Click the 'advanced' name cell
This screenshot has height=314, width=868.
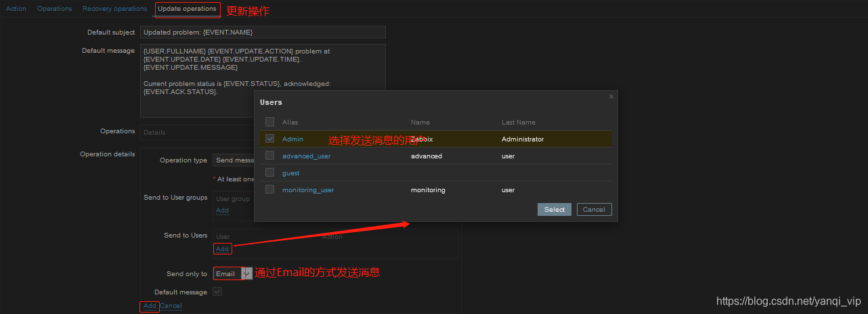426,156
